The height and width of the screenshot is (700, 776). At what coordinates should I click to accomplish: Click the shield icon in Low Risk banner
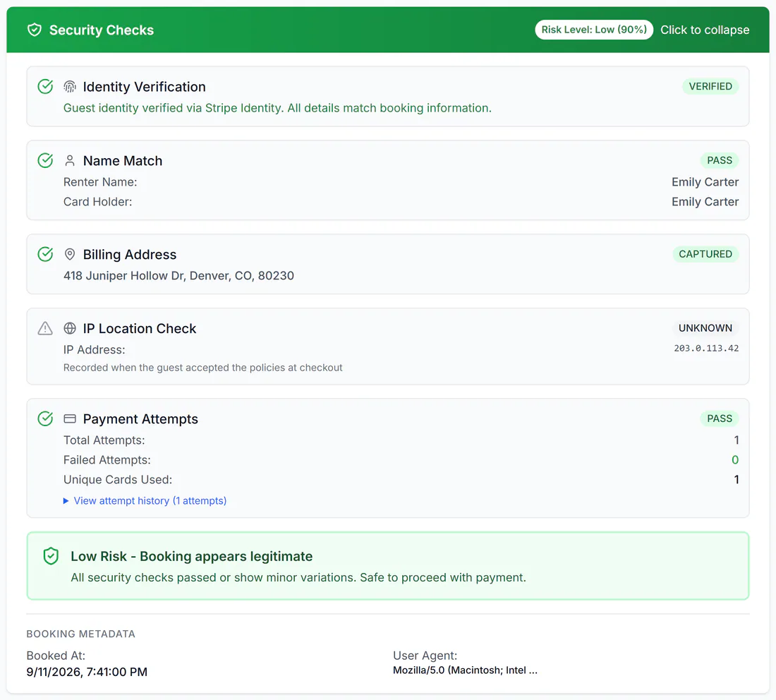[x=51, y=557]
